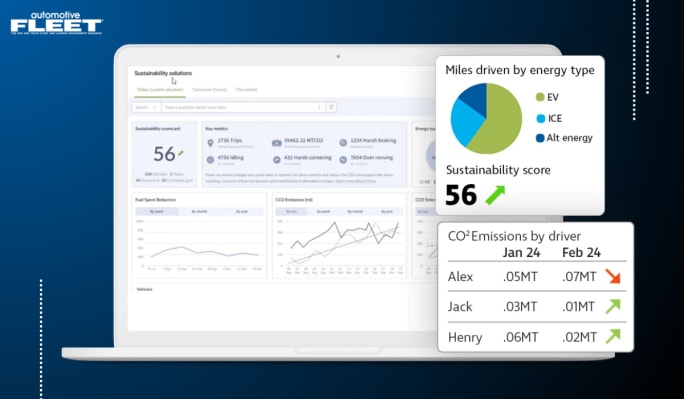The image size is (684, 399).
Task: Switch to the Tomorrow (future) tab
Action: (209, 90)
